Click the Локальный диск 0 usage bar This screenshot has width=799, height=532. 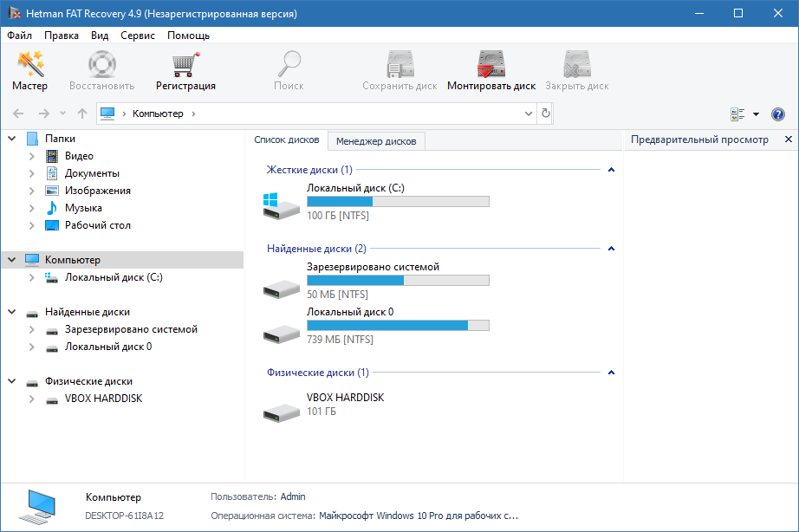pyautogui.click(x=398, y=325)
